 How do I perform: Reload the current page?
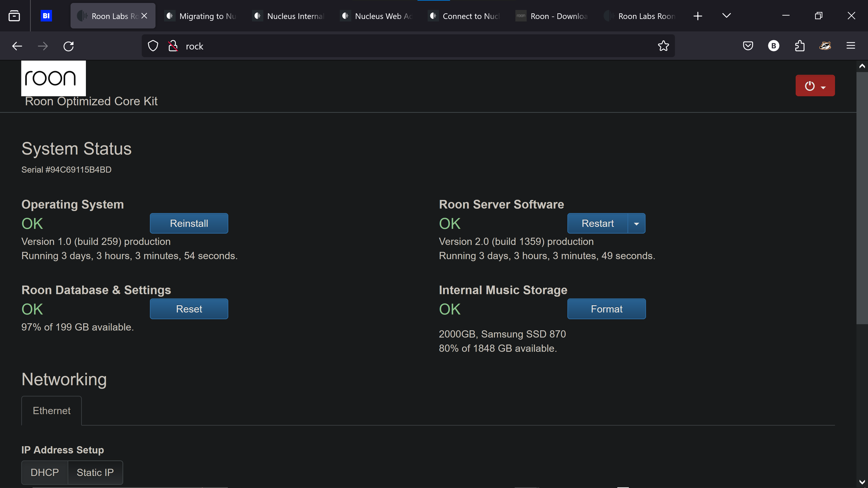pyautogui.click(x=68, y=46)
